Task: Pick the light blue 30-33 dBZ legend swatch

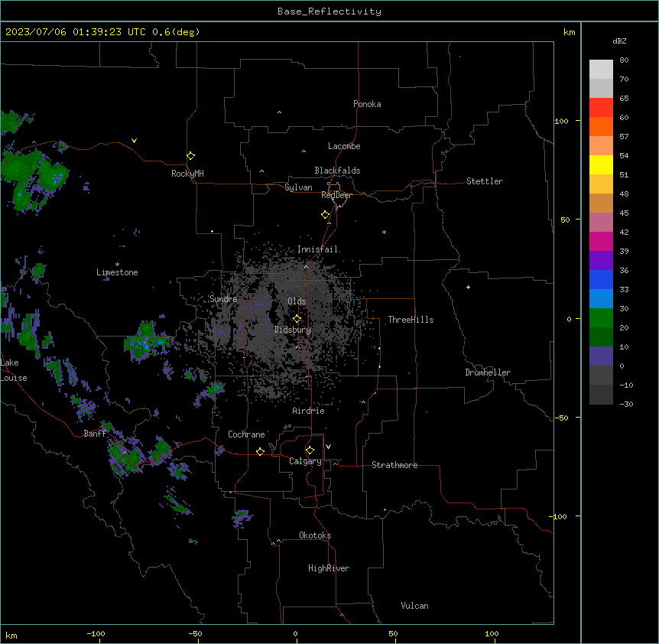Action: [x=601, y=299]
